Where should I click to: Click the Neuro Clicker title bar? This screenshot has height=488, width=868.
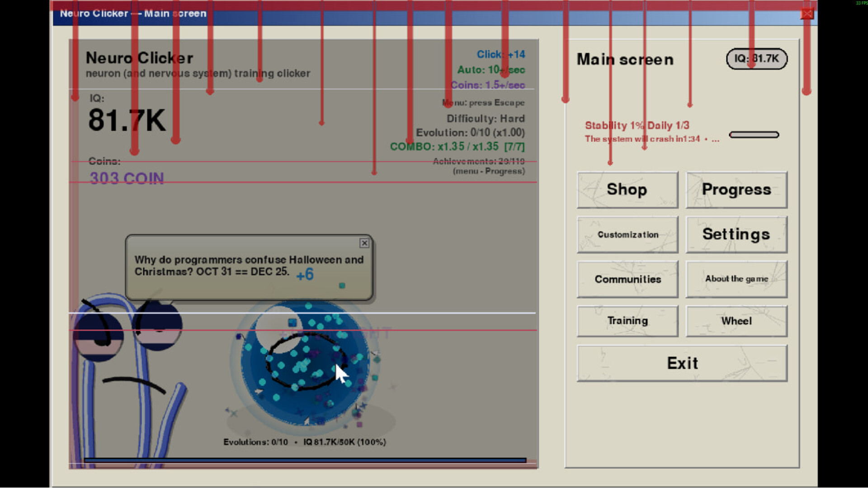(x=132, y=14)
